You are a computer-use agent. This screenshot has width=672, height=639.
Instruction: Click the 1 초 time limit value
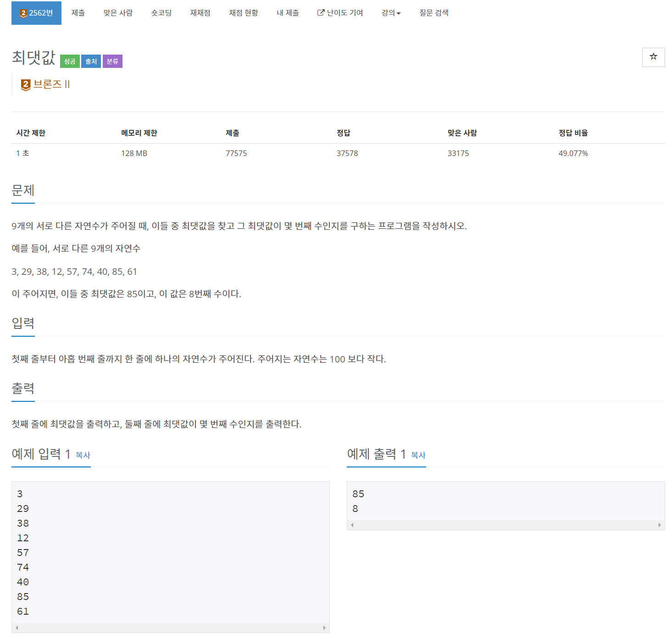[x=22, y=153]
